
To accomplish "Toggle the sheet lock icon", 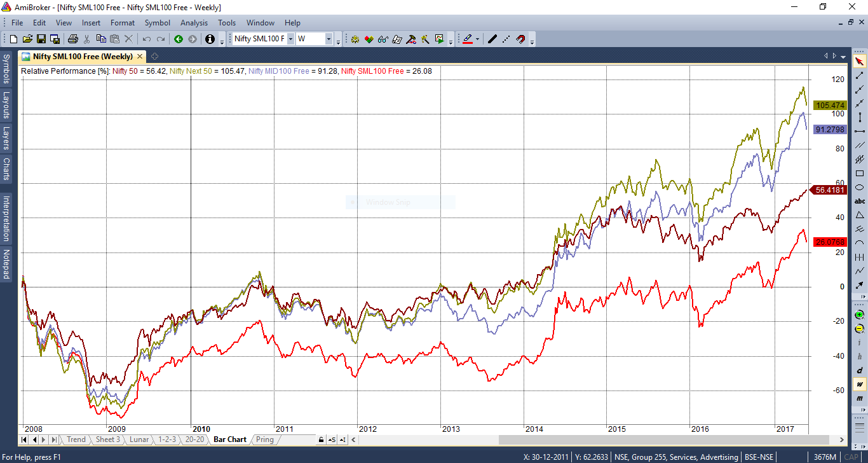I will tap(322, 439).
